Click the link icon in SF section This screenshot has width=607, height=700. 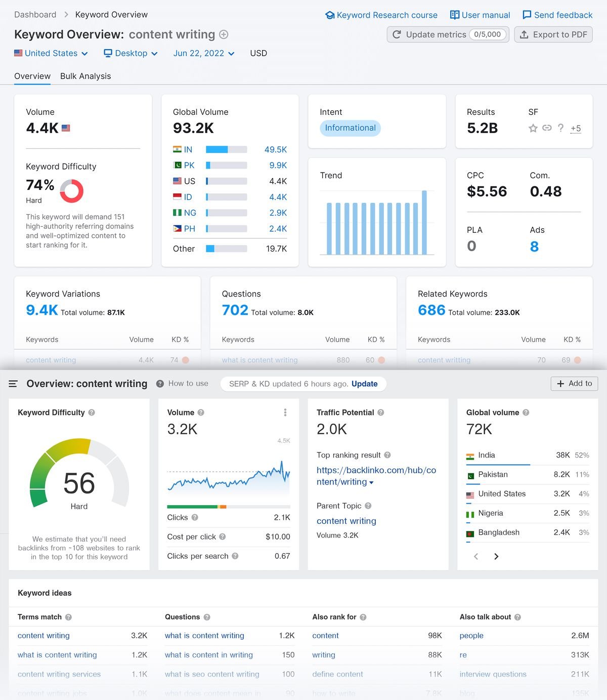(x=547, y=128)
